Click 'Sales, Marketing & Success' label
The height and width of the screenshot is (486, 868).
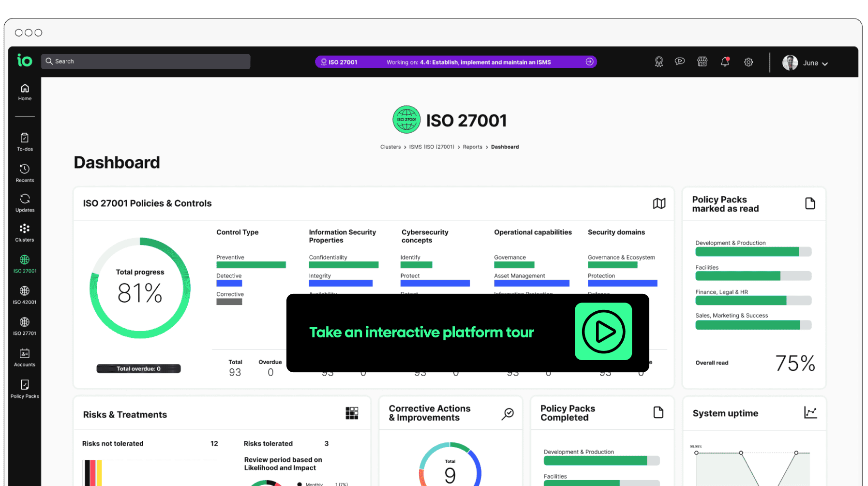(x=732, y=316)
